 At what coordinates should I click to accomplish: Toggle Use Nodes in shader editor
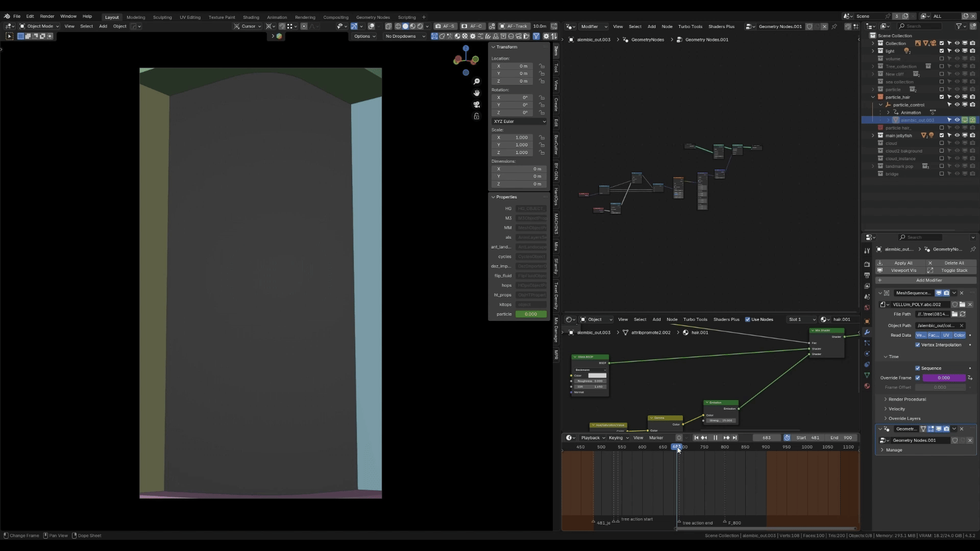pyautogui.click(x=748, y=319)
